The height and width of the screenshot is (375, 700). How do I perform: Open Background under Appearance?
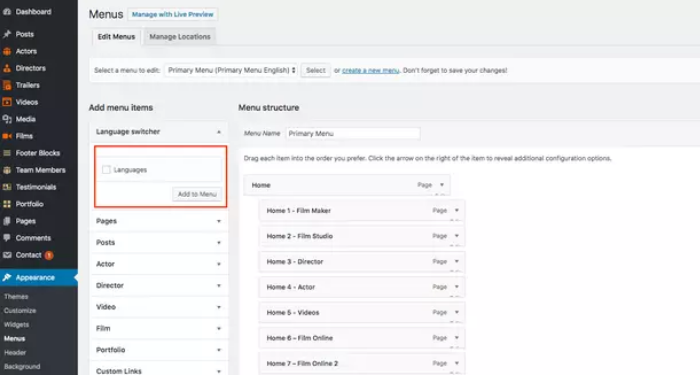[22, 367]
